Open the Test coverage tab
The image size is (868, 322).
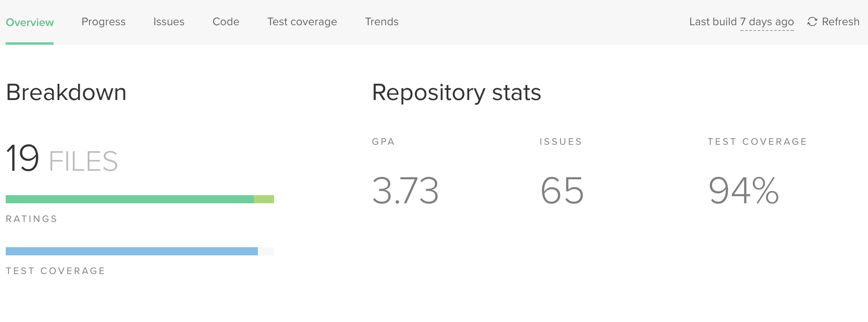(301, 22)
